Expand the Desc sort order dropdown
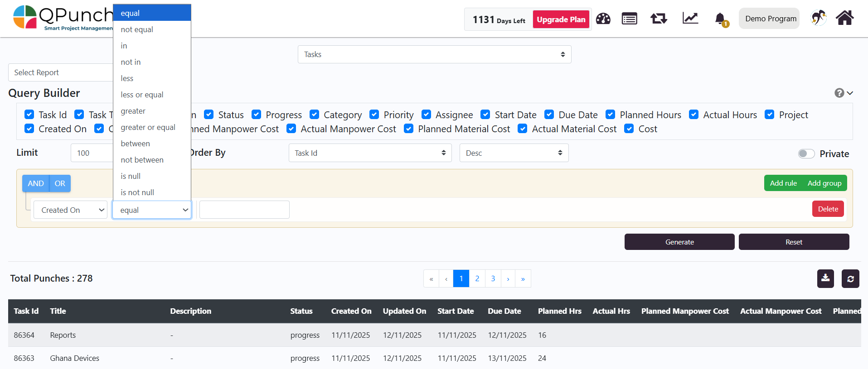Screen dimensions: 868x369 pos(514,153)
